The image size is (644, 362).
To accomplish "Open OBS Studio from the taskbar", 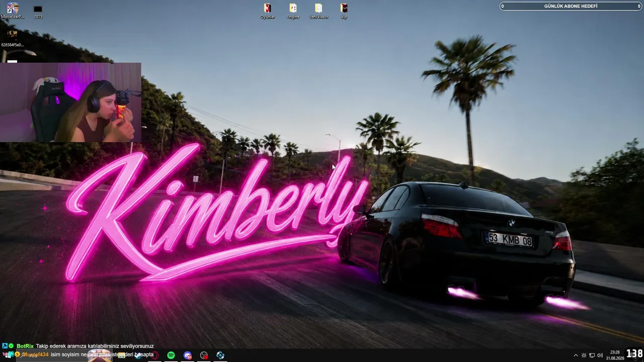I will (204, 355).
